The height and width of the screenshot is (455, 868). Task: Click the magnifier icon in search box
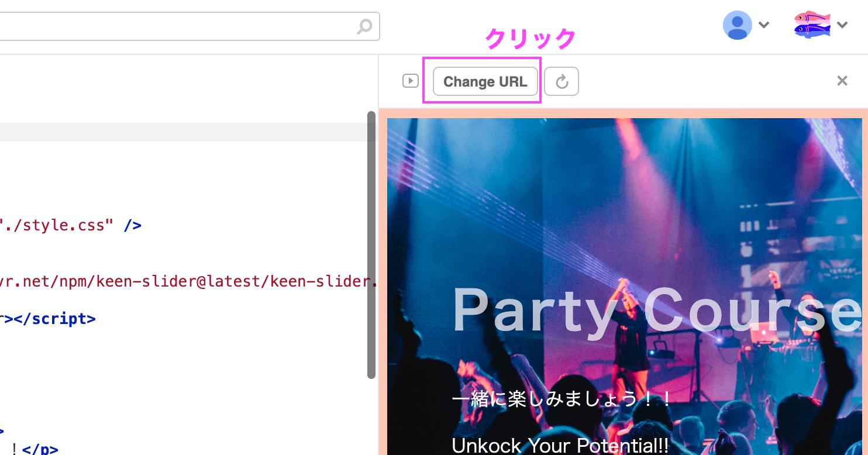[x=364, y=27]
